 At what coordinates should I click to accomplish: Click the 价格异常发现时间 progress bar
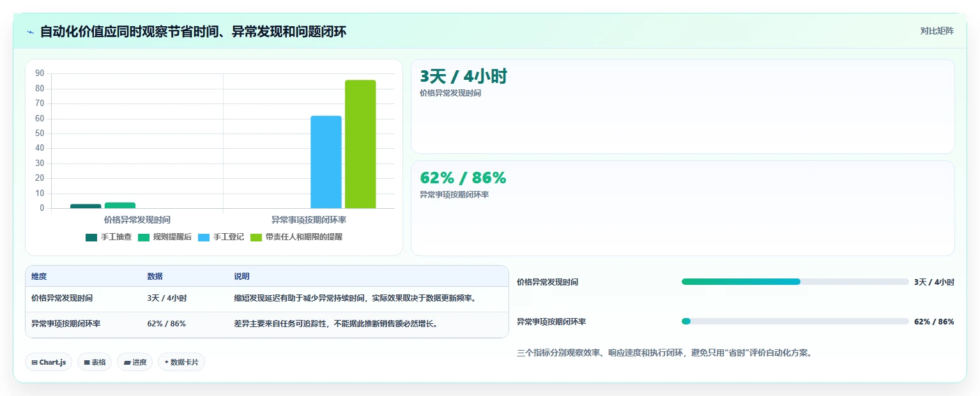795,282
